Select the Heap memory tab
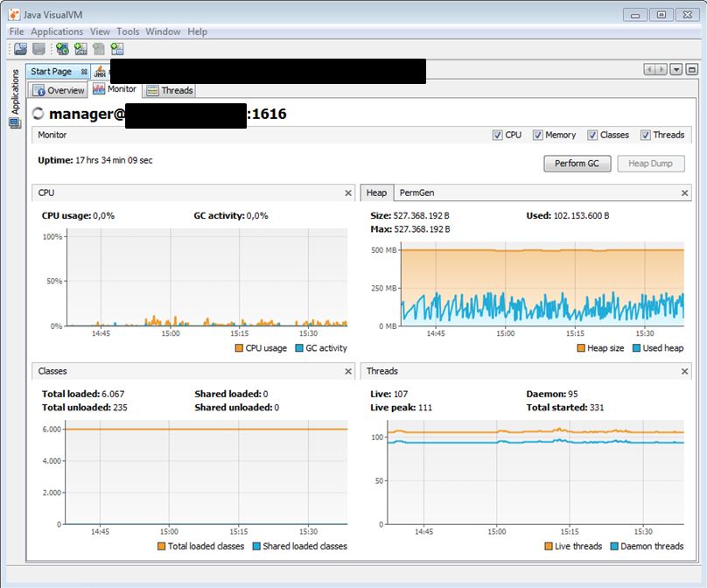This screenshot has height=588, width=707. 377,193
